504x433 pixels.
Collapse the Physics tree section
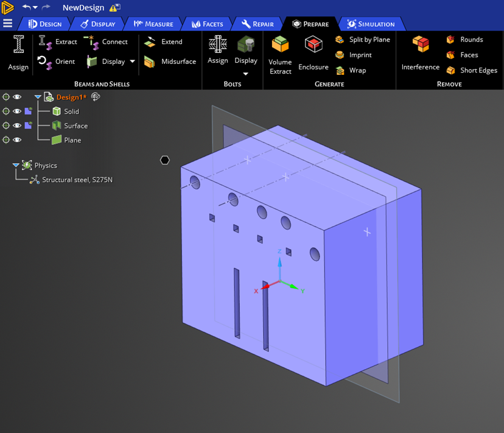click(16, 166)
